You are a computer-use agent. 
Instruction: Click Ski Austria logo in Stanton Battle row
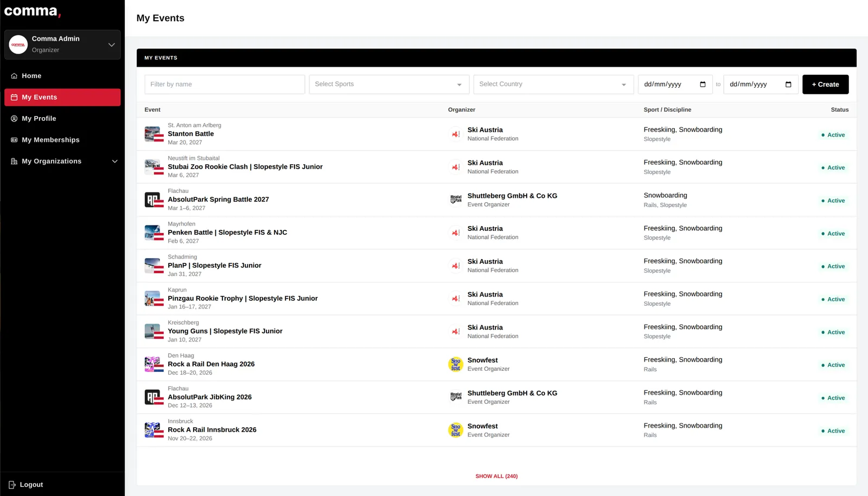[x=456, y=134]
